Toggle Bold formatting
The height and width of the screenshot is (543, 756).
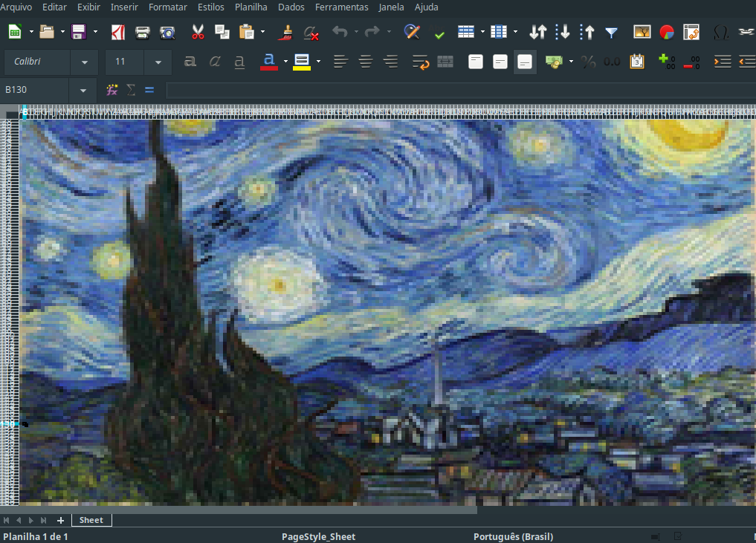click(x=190, y=61)
